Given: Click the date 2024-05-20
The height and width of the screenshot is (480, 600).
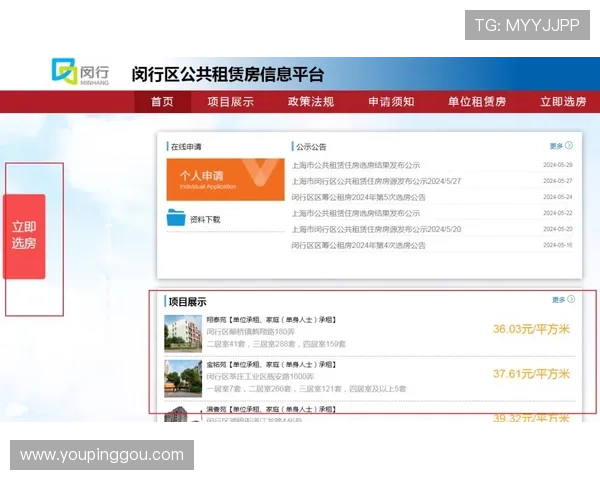Looking at the screenshot, I should point(558,229).
